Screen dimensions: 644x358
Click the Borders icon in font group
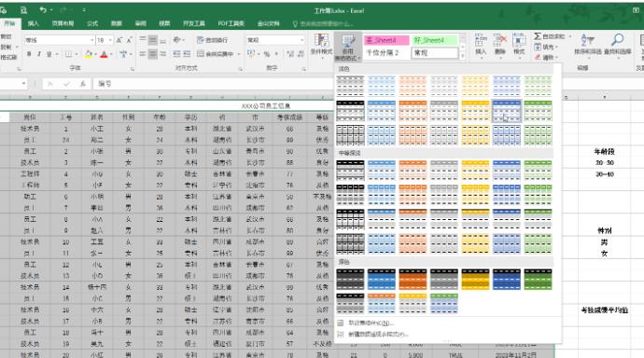pos(68,54)
